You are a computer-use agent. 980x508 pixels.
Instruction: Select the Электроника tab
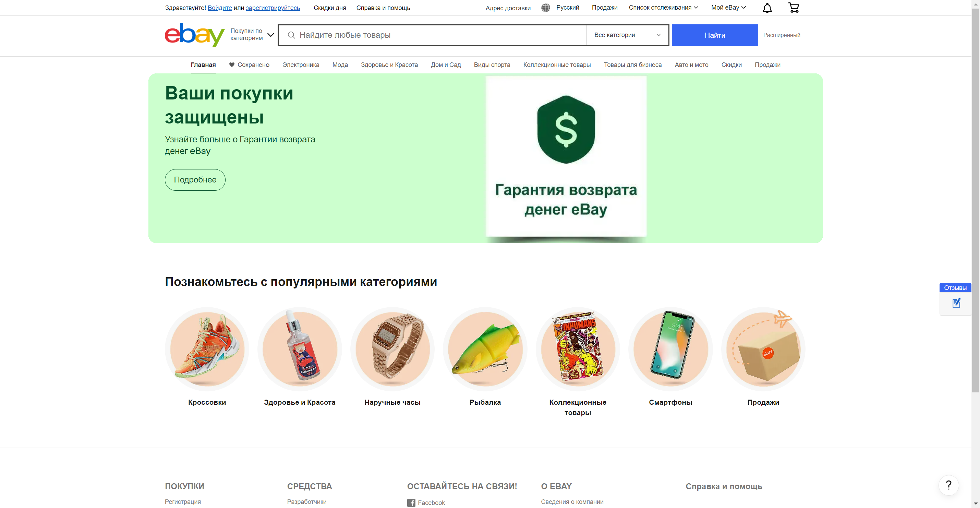click(301, 65)
